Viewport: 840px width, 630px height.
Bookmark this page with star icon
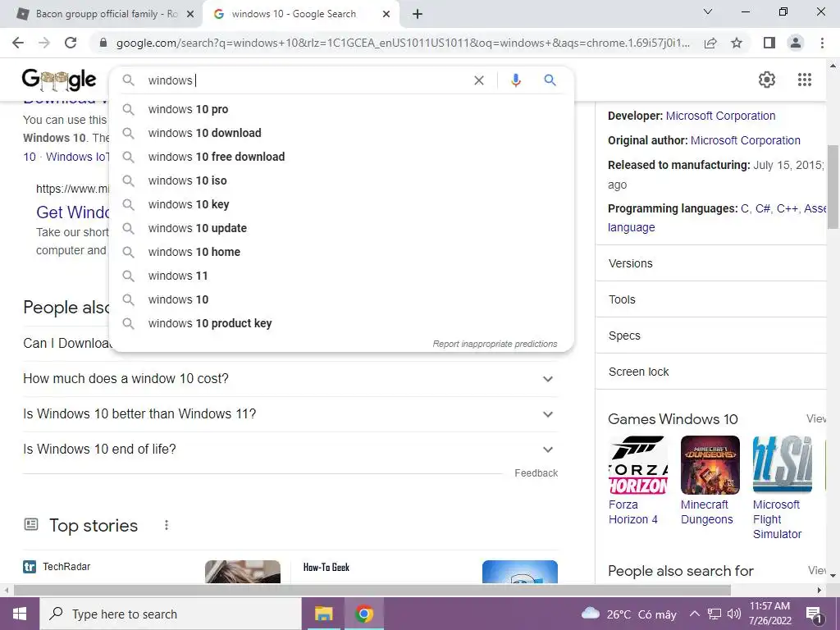737,43
